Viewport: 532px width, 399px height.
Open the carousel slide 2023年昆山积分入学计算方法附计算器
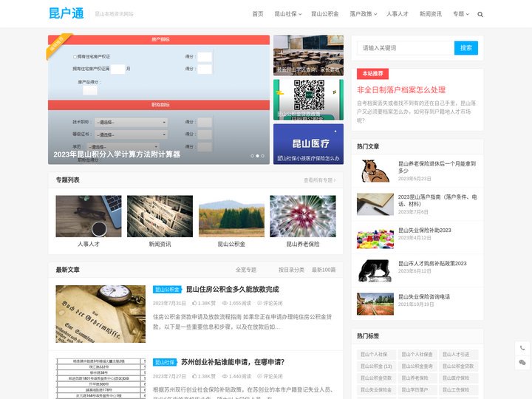117,154
